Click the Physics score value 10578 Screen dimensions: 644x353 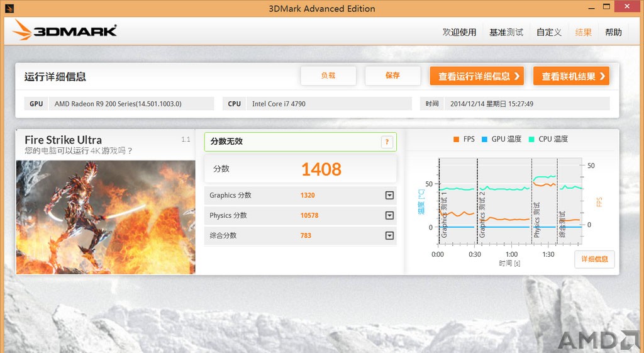pyautogui.click(x=309, y=215)
